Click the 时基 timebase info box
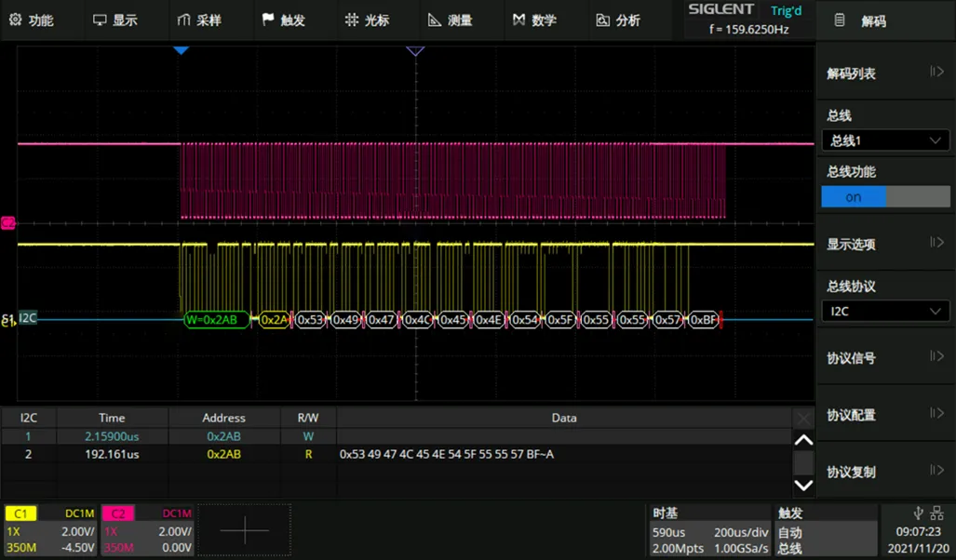The image size is (956, 560). (710, 530)
